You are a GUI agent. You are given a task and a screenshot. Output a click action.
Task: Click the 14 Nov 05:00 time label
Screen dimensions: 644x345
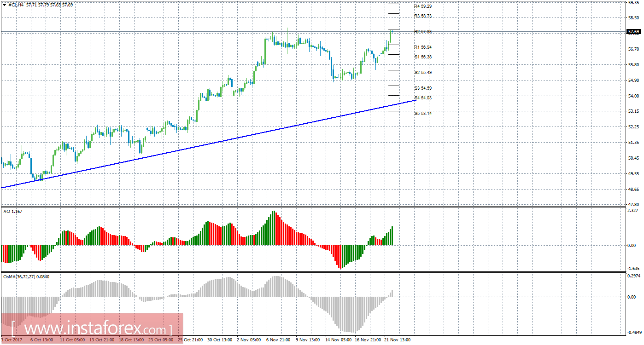(x=337, y=340)
